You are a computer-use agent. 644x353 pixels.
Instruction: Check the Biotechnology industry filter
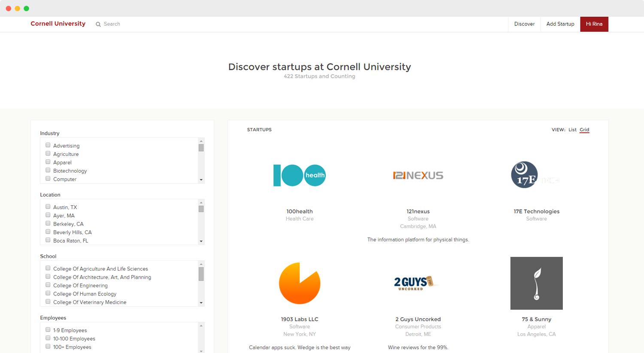click(x=48, y=170)
